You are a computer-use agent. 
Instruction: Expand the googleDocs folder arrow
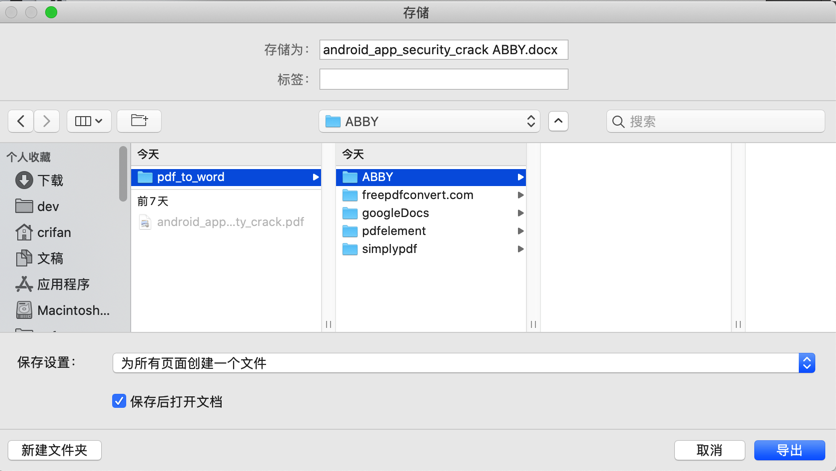pos(520,213)
